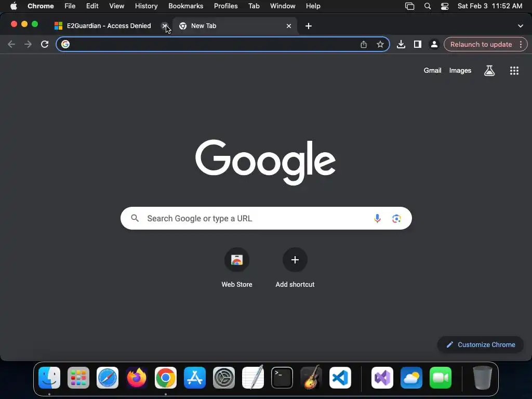The width and height of the screenshot is (532, 399).
Task: Open Chrome's three-dot menu
Action: click(x=521, y=44)
